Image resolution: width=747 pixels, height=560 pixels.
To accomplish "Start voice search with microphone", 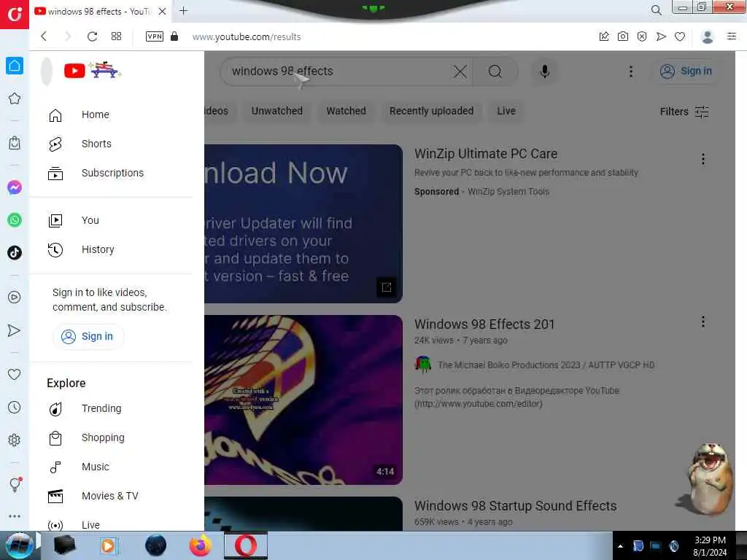I will [x=544, y=71].
